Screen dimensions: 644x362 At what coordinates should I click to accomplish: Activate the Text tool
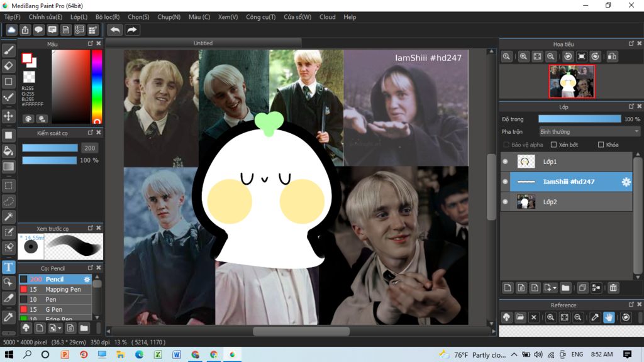click(x=9, y=267)
